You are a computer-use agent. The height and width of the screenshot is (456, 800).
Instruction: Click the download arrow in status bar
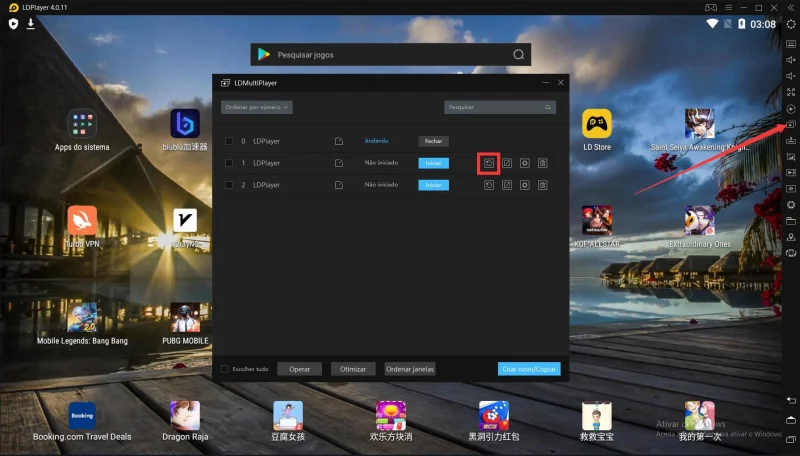[x=31, y=24]
